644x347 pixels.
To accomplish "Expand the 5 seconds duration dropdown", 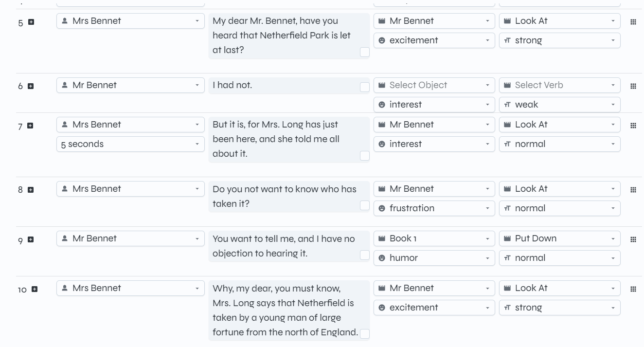I will click(x=130, y=144).
